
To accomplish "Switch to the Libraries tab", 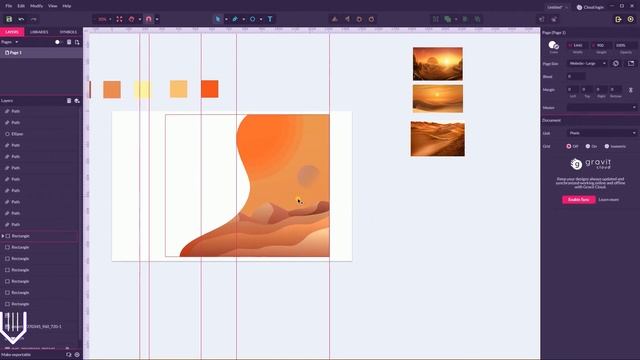I will click(39, 32).
